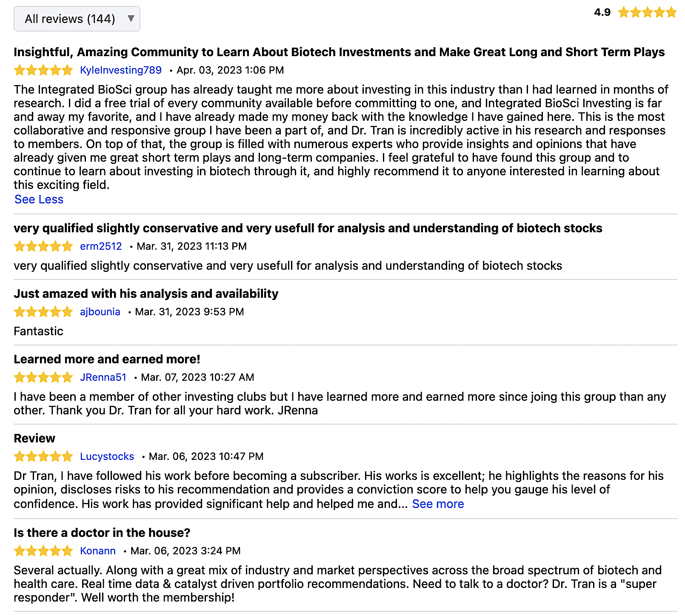685x616 pixels.
Task: View Konann's reviewer profile
Action: pos(98,551)
